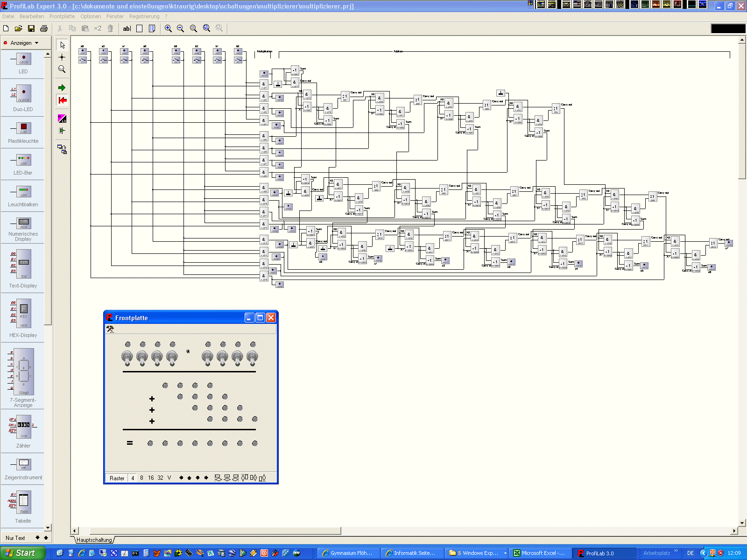Viewport: 747px width, 560px height.
Task: Zoom out with the minus magnifier
Action: 181,28
